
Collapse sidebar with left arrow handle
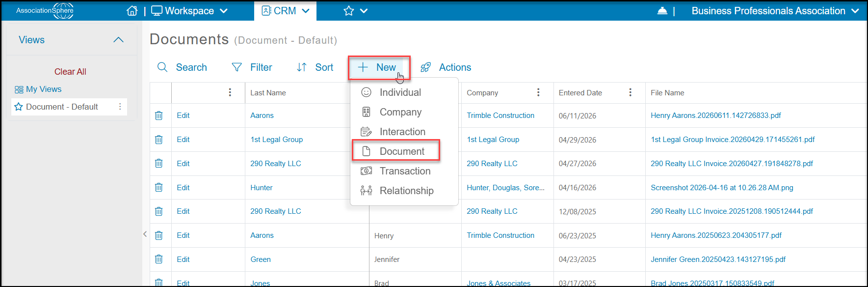(x=145, y=234)
